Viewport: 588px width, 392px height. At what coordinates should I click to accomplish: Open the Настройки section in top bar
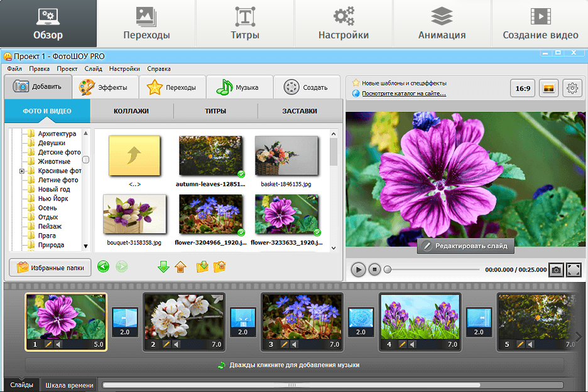[x=344, y=23]
